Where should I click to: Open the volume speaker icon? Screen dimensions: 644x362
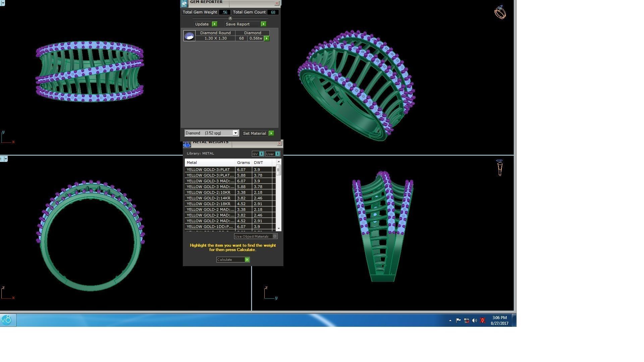[474, 320]
